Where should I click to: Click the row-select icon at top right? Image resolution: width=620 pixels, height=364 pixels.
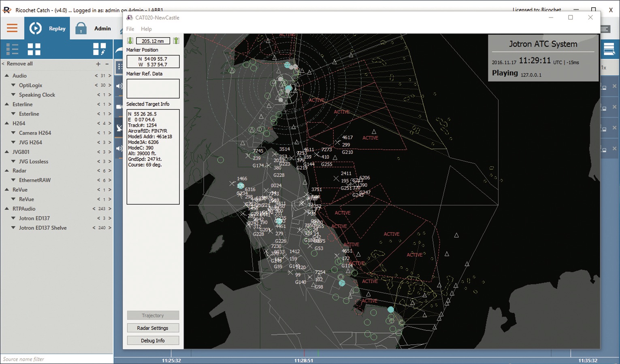pyautogui.click(x=609, y=49)
